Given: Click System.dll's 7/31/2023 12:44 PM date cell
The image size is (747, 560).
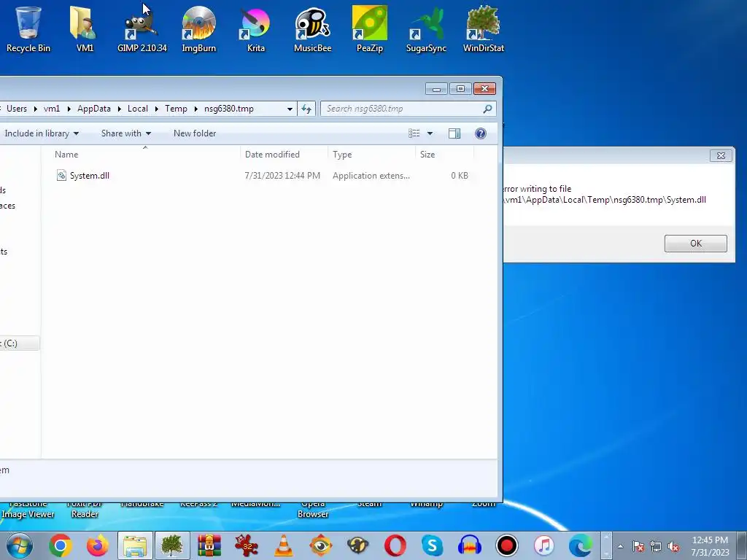Looking at the screenshot, I should click(282, 176).
